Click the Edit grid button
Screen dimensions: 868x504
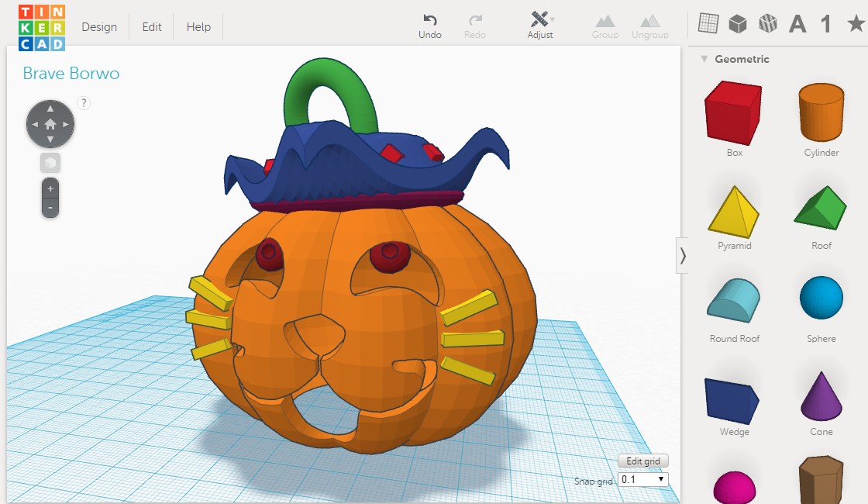[643, 461]
